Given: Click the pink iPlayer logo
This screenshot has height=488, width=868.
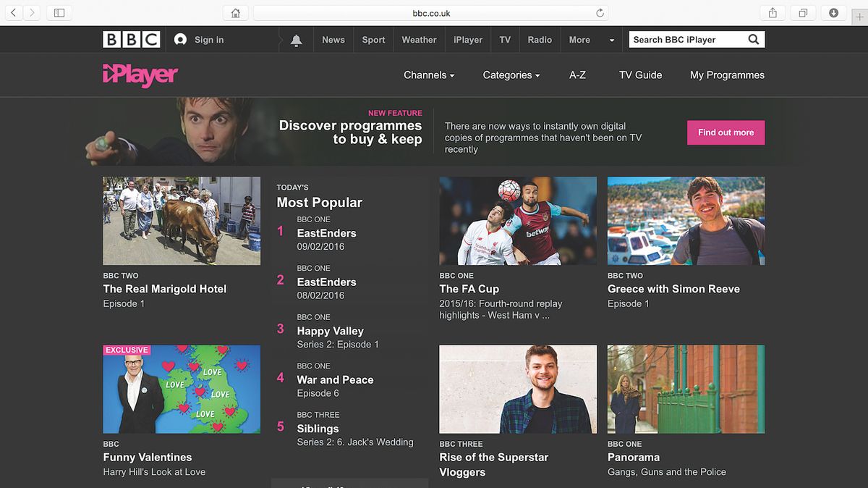Looking at the screenshot, I should click(140, 75).
